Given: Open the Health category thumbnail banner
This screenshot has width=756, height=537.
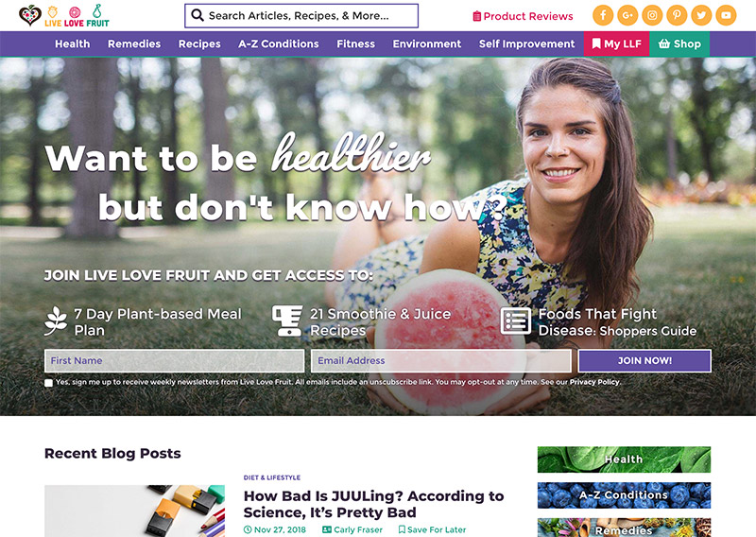Looking at the screenshot, I should pyautogui.click(x=624, y=459).
